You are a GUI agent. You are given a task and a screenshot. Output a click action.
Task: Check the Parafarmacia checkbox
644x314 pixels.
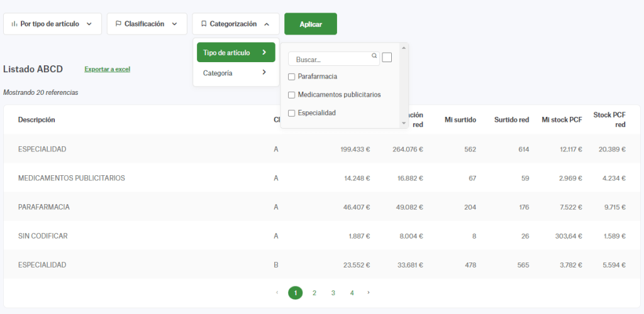[x=292, y=77]
